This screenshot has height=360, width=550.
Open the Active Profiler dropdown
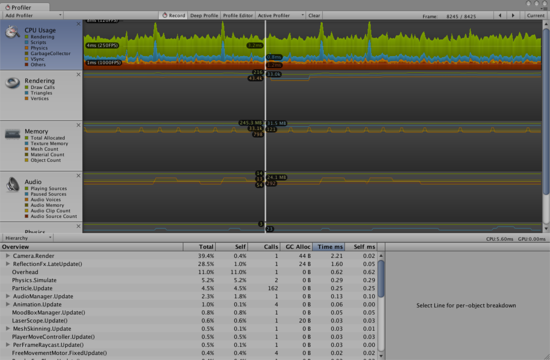tap(280, 15)
